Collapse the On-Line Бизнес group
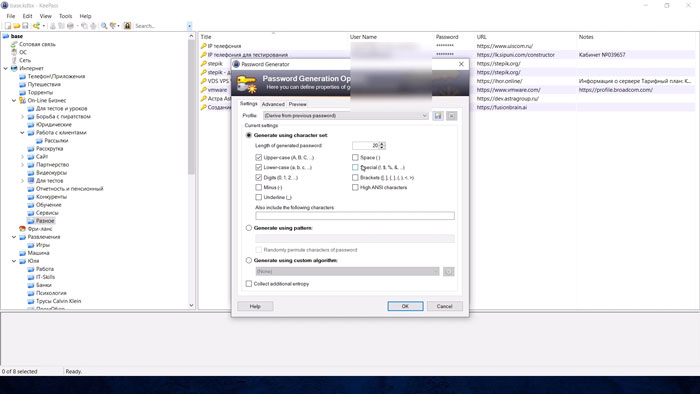This screenshot has width=700, height=394. [14, 100]
